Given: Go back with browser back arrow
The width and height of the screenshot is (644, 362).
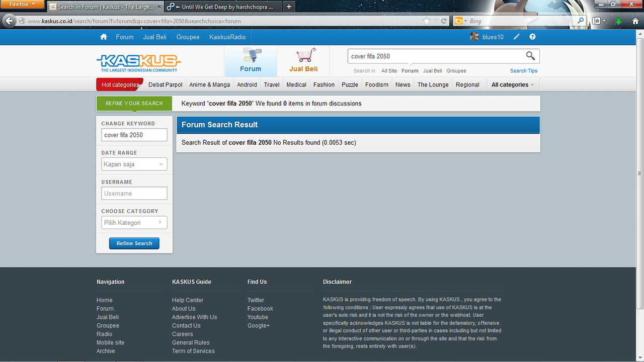Looking at the screenshot, I should pyautogui.click(x=9, y=21).
